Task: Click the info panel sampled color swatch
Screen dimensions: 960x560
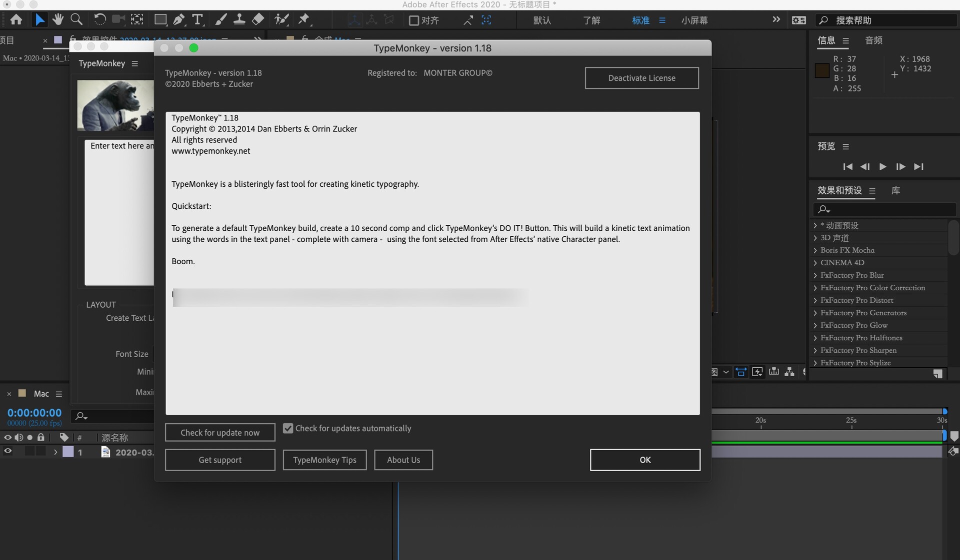Action: pos(822,70)
